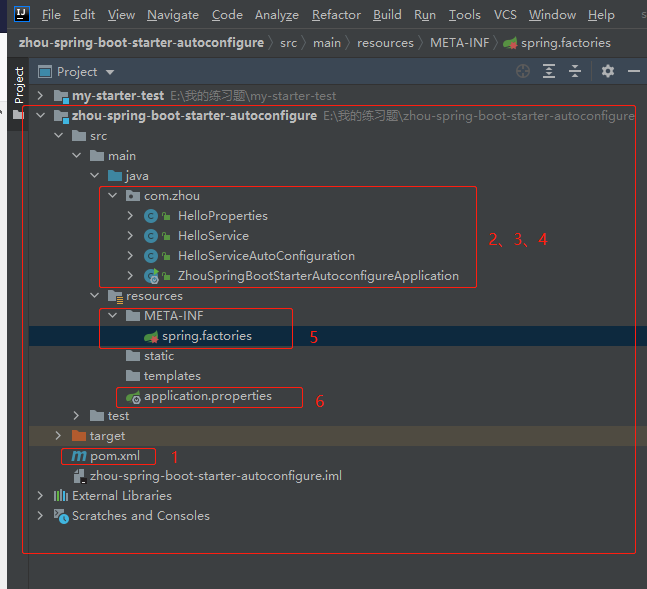The height and width of the screenshot is (589, 647).
Task: Click the Maven pom.xml m icon
Action: point(79,456)
